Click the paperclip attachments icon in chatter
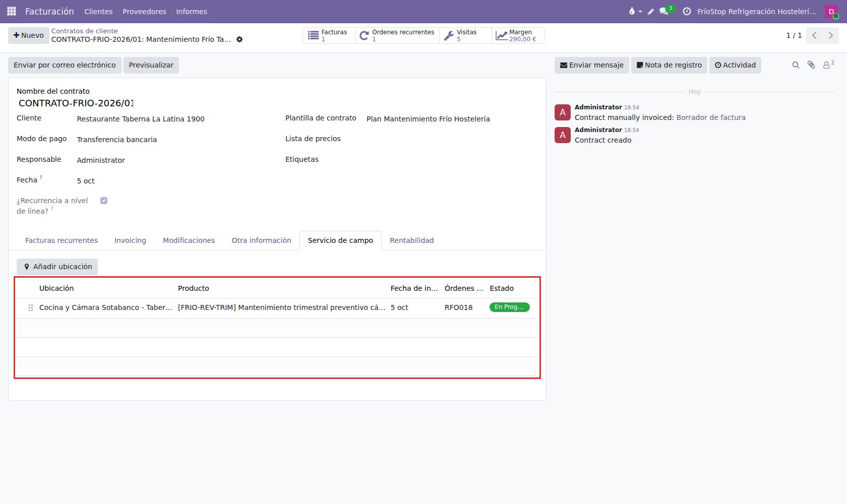This screenshot has height=504, width=847. (811, 65)
